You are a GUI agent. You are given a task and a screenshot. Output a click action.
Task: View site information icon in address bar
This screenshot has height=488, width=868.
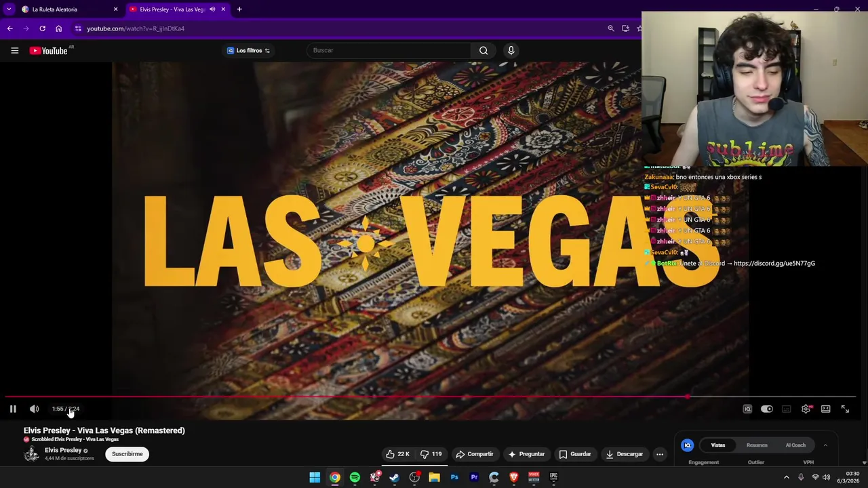pos(78,28)
